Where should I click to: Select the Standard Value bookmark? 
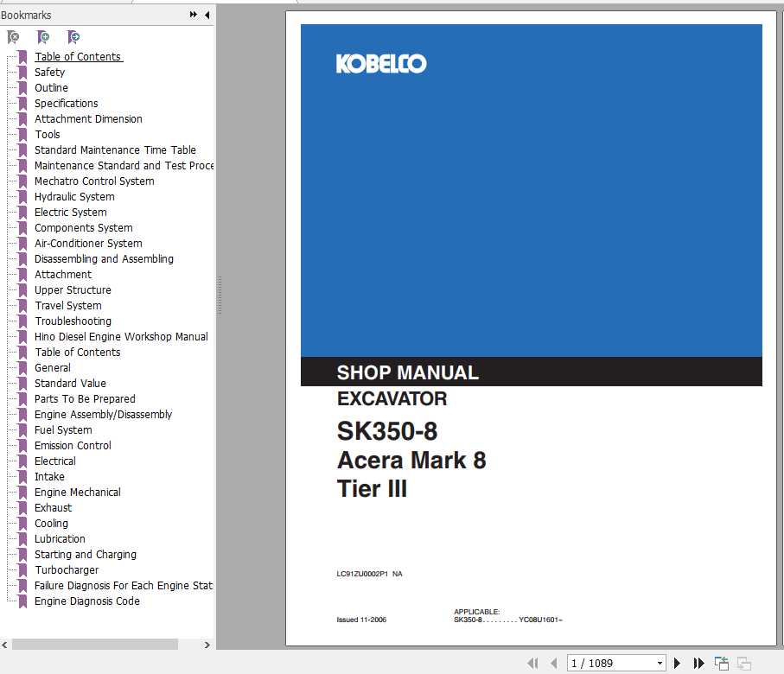pyautogui.click(x=70, y=383)
